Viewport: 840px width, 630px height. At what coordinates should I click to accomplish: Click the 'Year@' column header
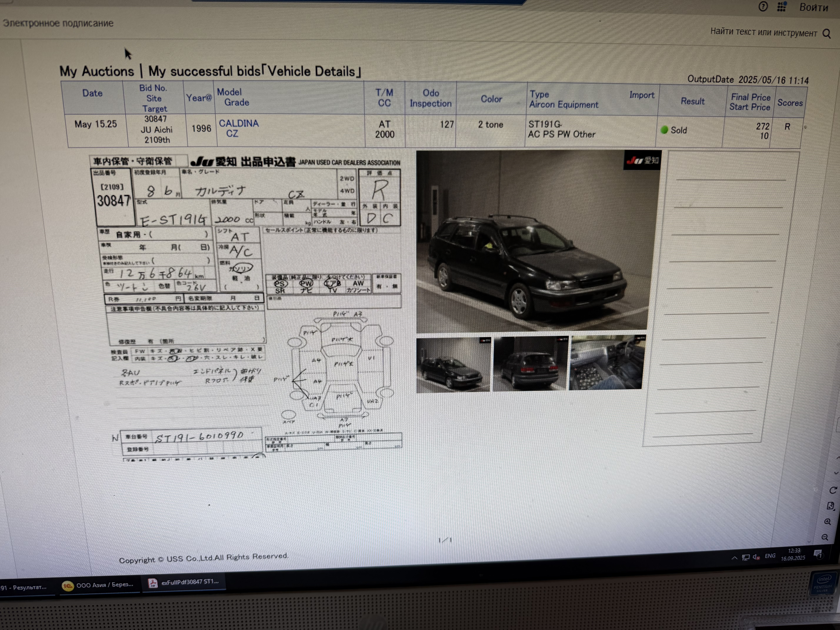click(x=199, y=98)
